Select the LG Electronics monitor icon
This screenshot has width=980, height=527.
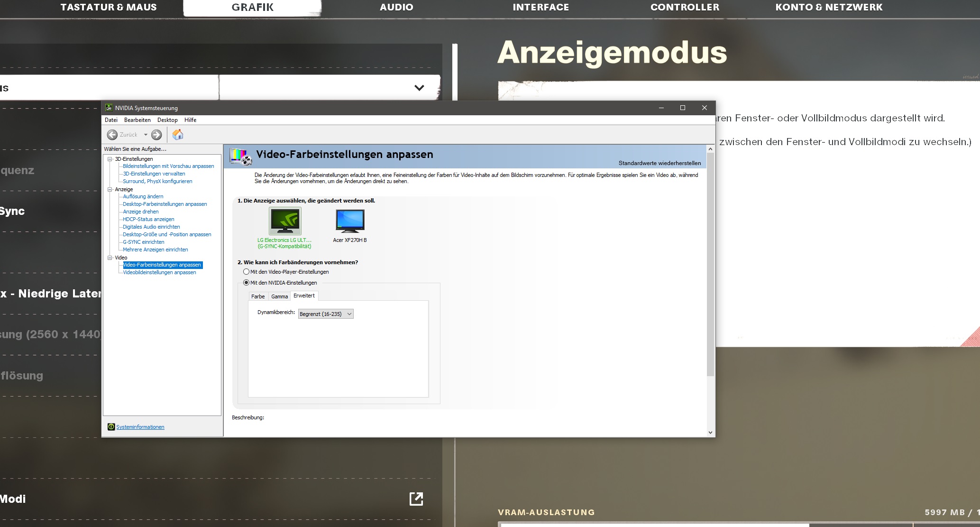tap(285, 221)
